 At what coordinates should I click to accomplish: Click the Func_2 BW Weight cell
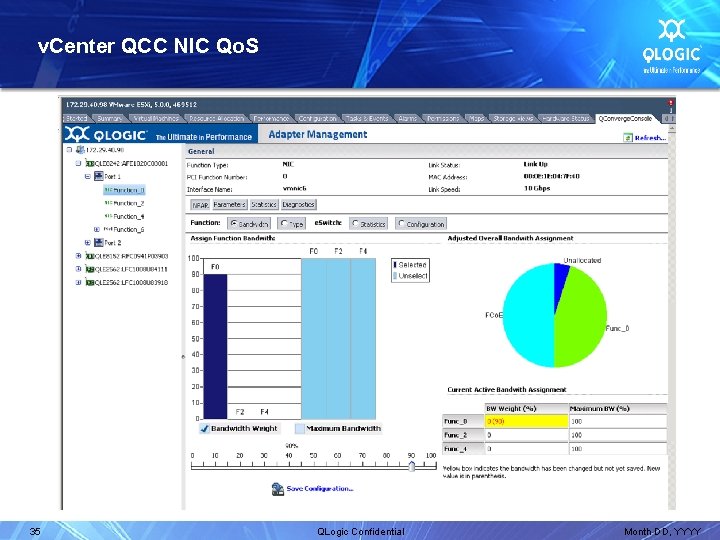pyautogui.click(x=526, y=435)
